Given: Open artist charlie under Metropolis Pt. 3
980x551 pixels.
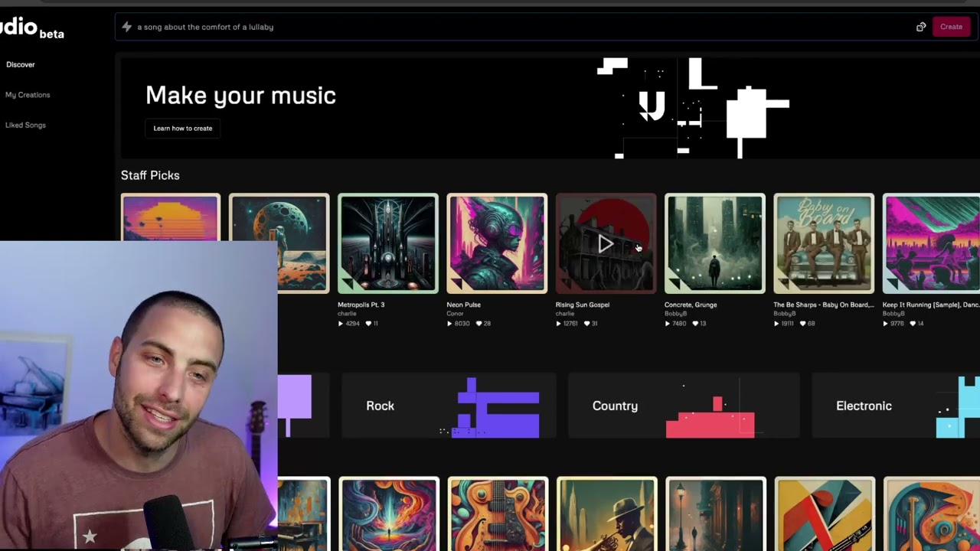Looking at the screenshot, I should (x=347, y=314).
